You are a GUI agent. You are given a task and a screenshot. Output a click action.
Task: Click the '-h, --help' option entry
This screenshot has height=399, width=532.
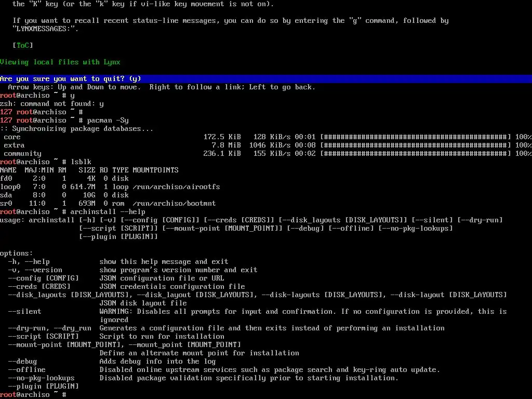tap(29, 262)
